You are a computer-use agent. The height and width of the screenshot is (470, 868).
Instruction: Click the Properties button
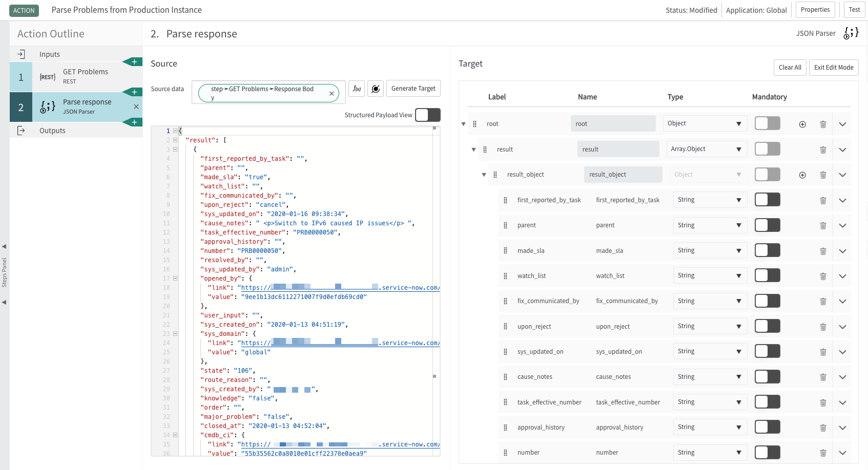pyautogui.click(x=815, y=10)
